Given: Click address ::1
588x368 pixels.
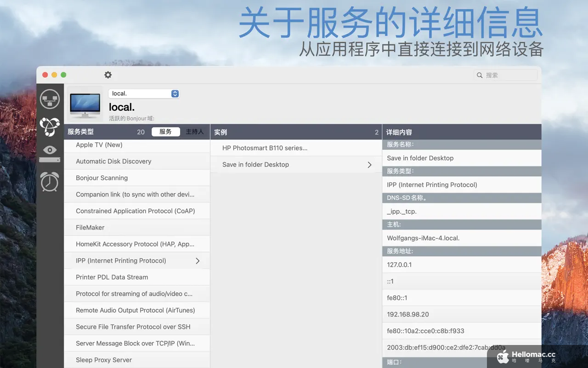Looking at the screenshot, I should pos(462,282).
